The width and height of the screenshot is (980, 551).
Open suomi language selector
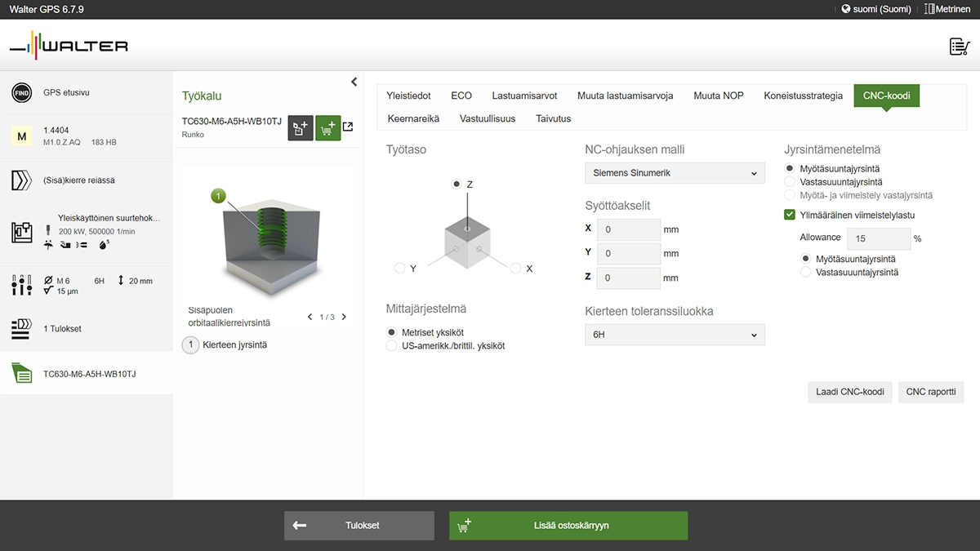[x=875, y=9]
